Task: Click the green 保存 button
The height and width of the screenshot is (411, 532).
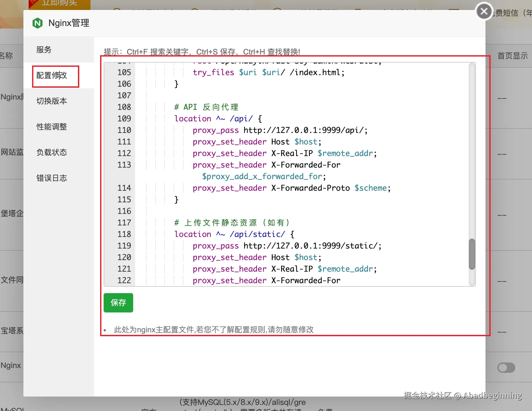Action: 118,302
